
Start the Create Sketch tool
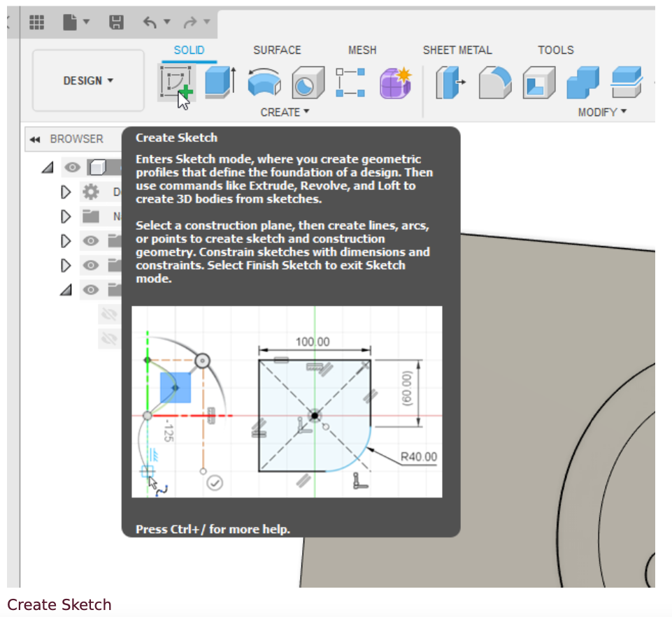(177, 82)
